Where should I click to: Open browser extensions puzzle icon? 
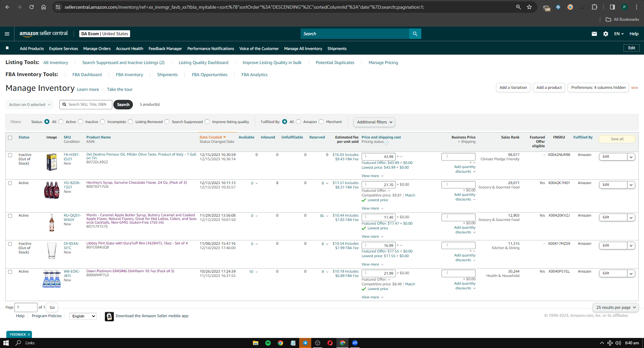(x=594, y=7)
